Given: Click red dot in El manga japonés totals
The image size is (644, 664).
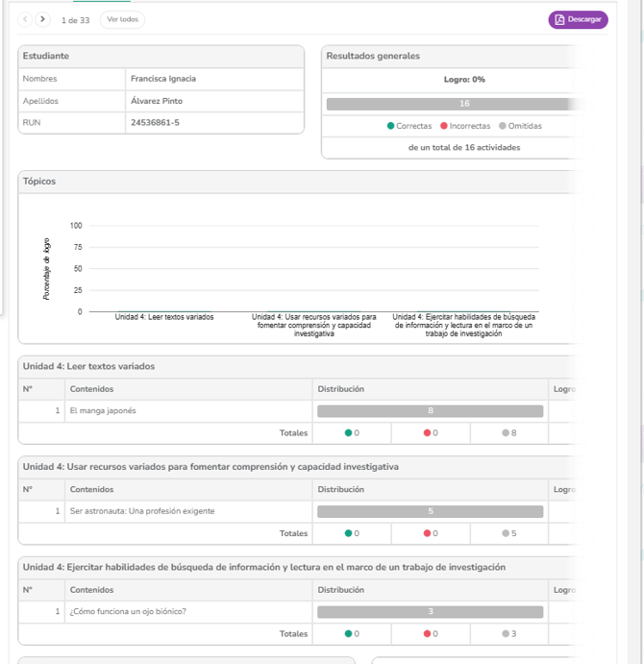Looking at the screenshot, I should pyautogui.click(x=428, y=433).
